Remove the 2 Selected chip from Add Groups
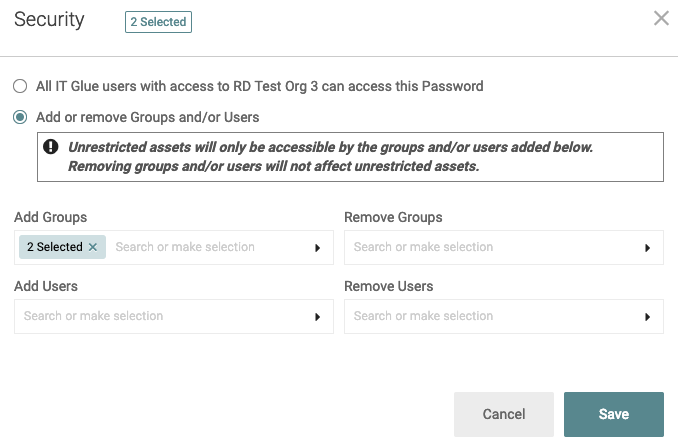This screenshot has height=448, width=678. tap(93, 247)
